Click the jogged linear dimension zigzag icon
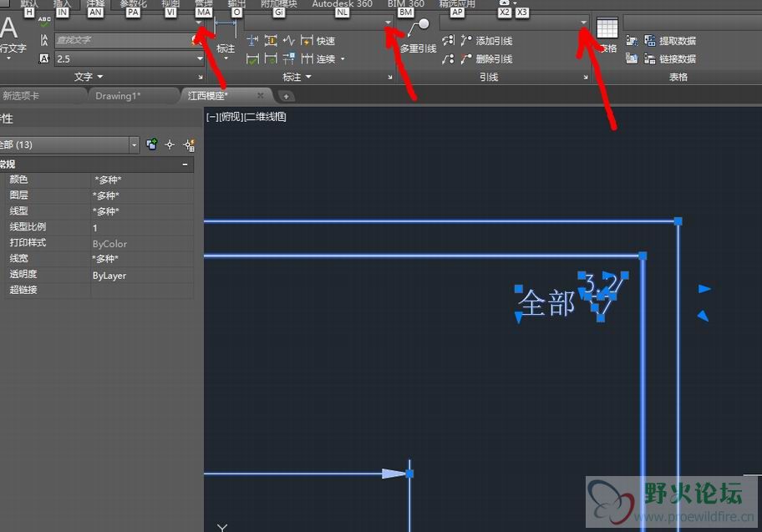The width and height of the screenshot is (762, 532). (x=288, y=40)
